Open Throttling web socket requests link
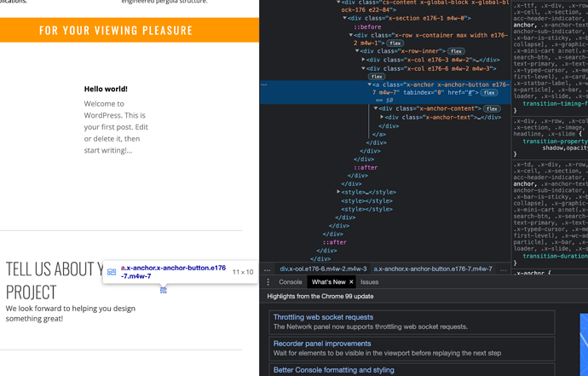Screen dimensions: 588x376 (x=323, y=317)
